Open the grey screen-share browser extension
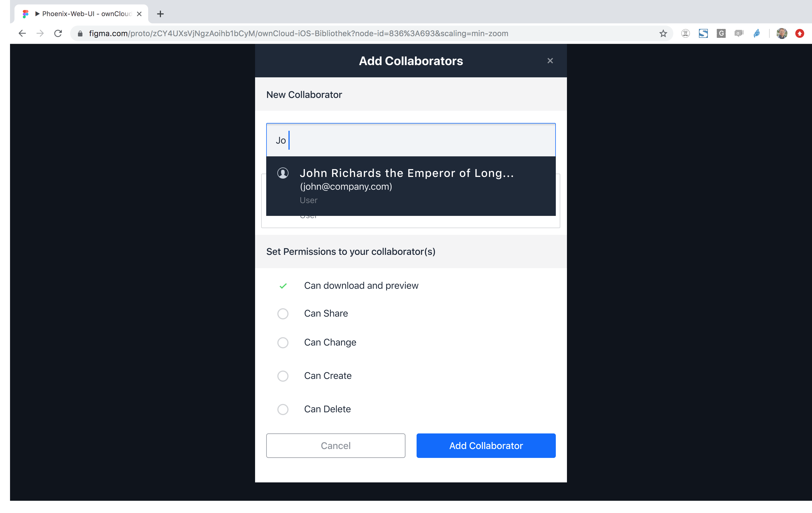812x513 pixels. 739,33
